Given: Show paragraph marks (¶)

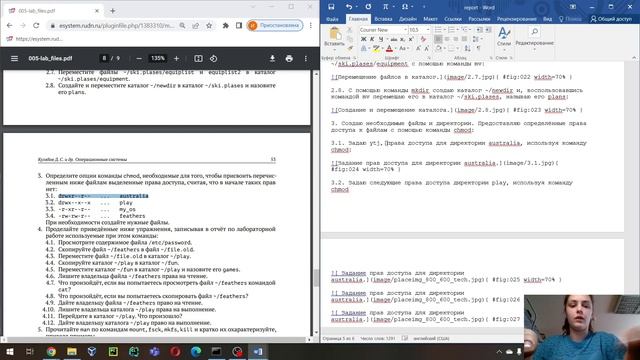Looking at the screenshot, I should [478, 49].
